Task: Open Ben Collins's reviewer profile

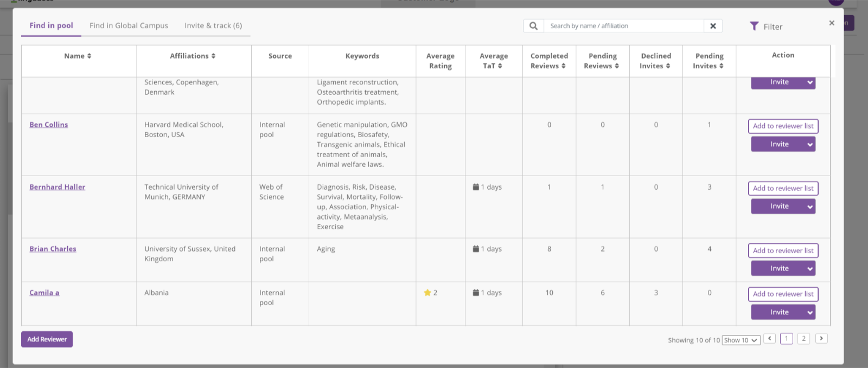Action: (49, 125)
